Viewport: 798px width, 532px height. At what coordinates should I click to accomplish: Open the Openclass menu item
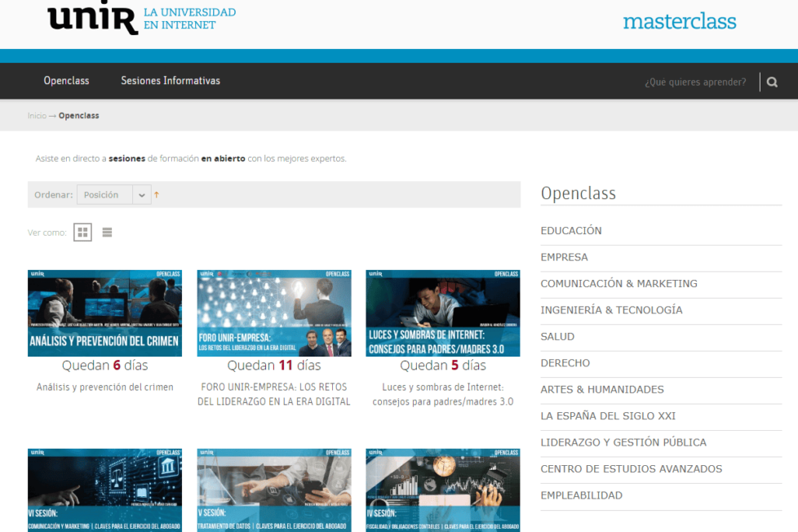66,81
